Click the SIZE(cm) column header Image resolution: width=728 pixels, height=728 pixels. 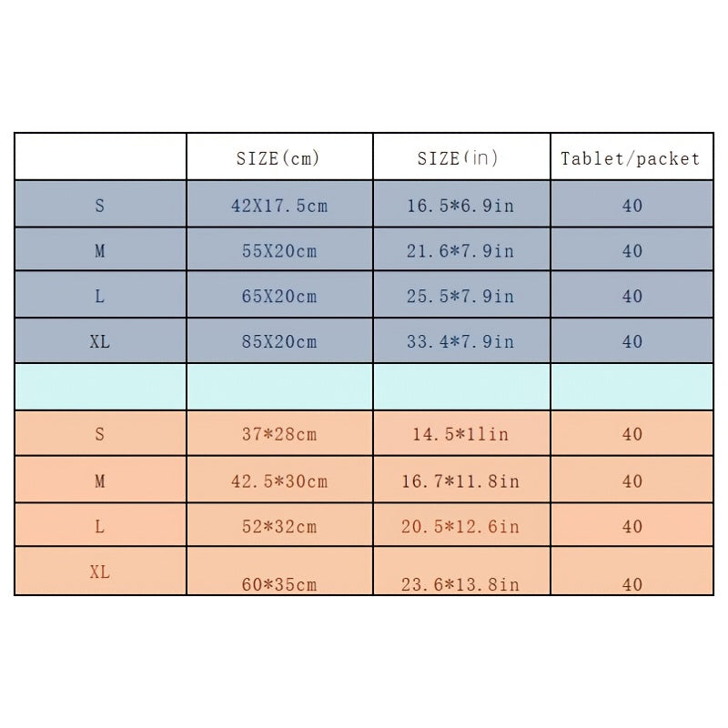278,158
